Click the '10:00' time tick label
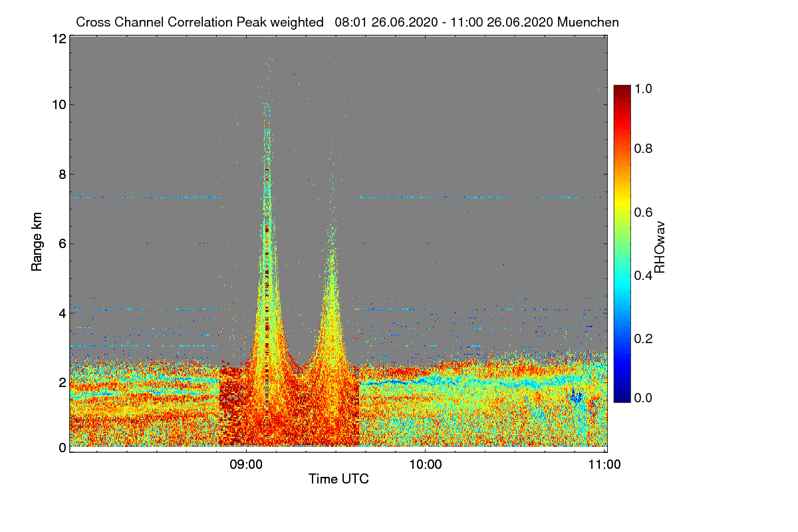Screen dimensions: 798x532 tap(426, 465)
